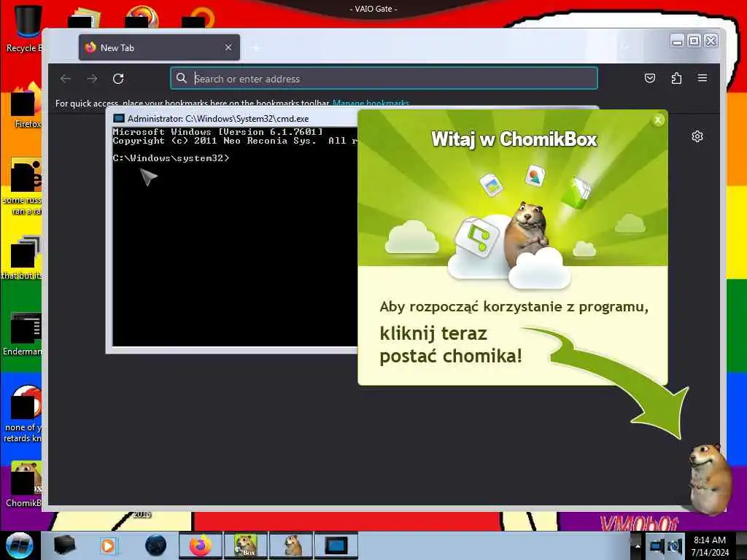The width and height of the screenshot is (747, 560).
Task: Open a new tab with plus button
Action: 256,47
